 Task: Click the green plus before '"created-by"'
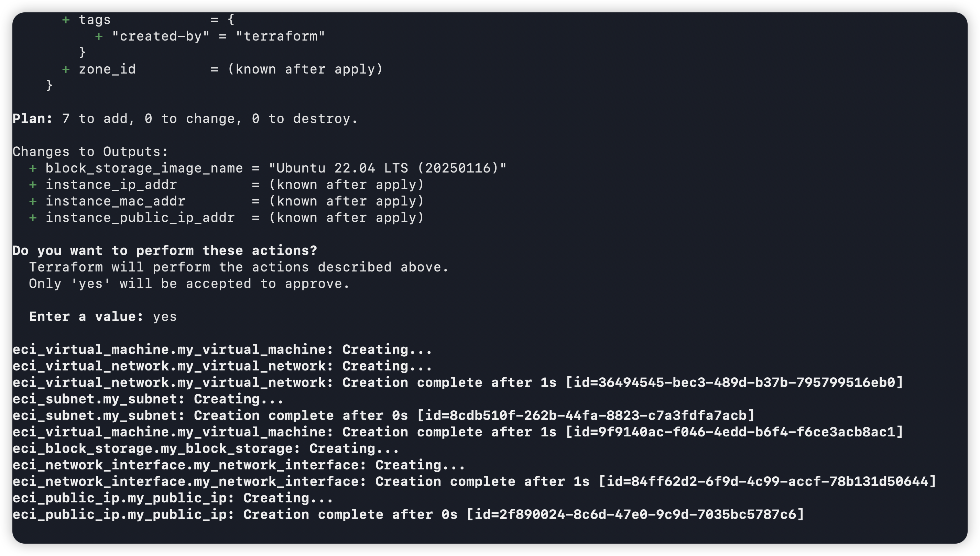[x=99, y=37]
